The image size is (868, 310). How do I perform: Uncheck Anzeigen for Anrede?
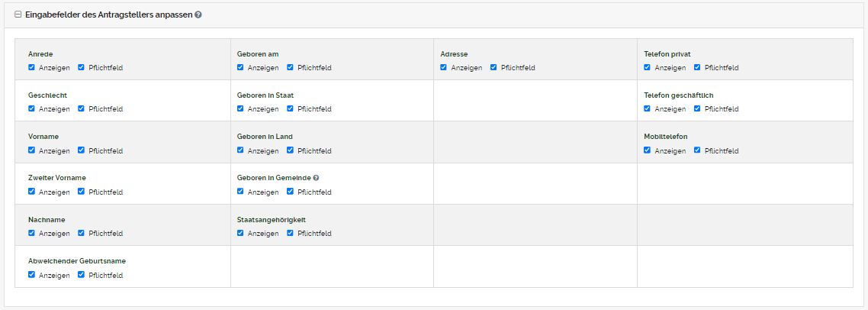click(x=32, y=67)
